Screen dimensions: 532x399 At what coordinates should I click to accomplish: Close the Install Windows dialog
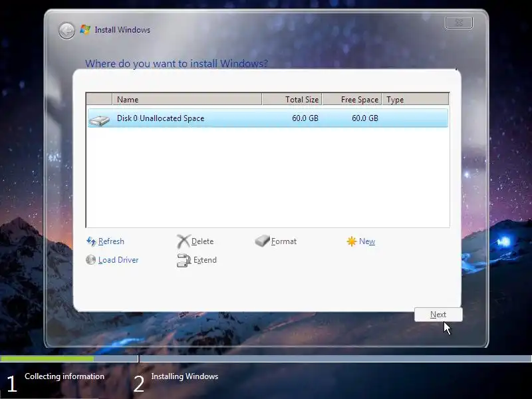click(459, 23)
